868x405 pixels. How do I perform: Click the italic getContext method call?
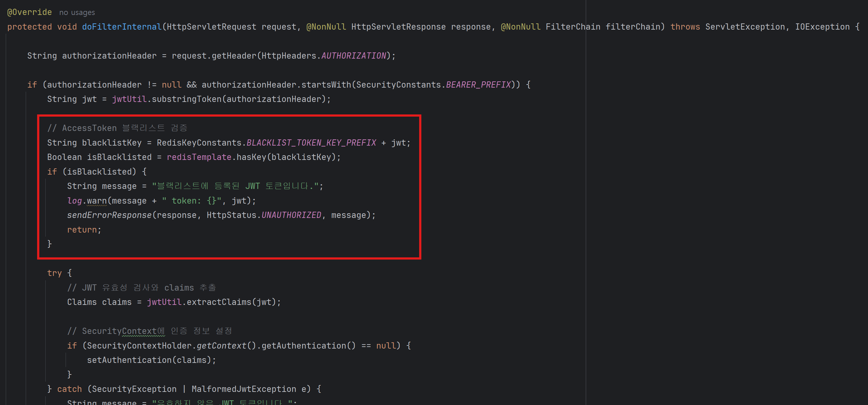221,345
